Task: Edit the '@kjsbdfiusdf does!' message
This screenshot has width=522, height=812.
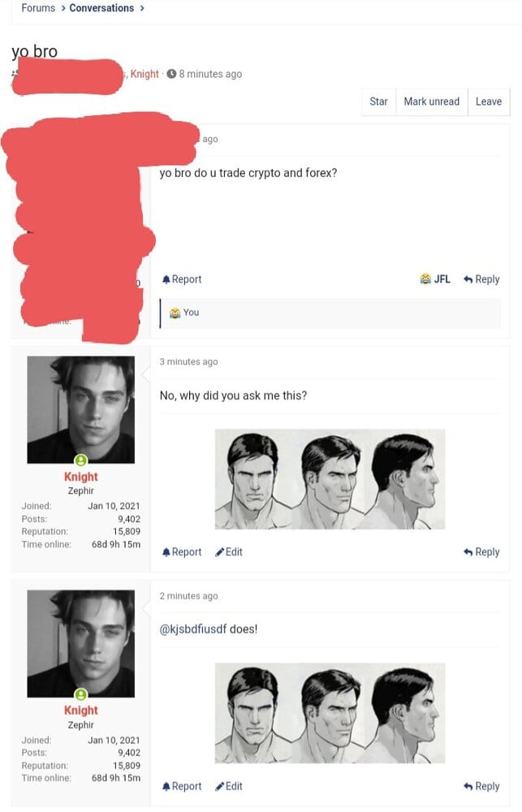Action: click(x=228, y=786)
